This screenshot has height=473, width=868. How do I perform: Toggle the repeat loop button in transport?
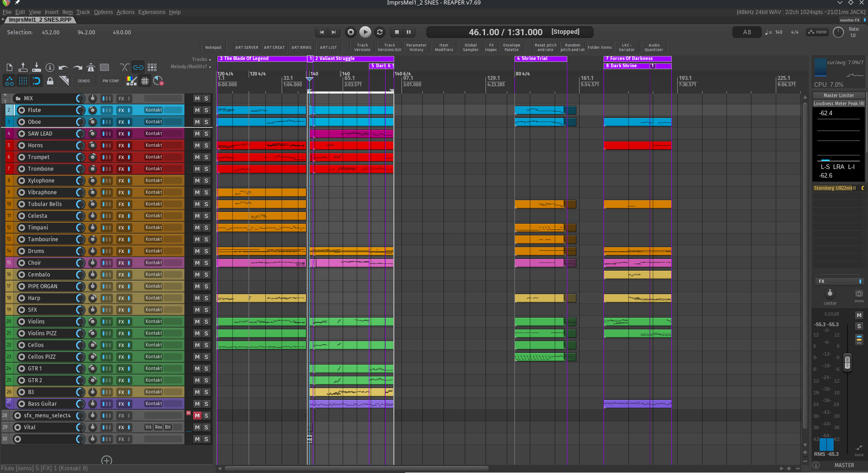tap(380, 32)
